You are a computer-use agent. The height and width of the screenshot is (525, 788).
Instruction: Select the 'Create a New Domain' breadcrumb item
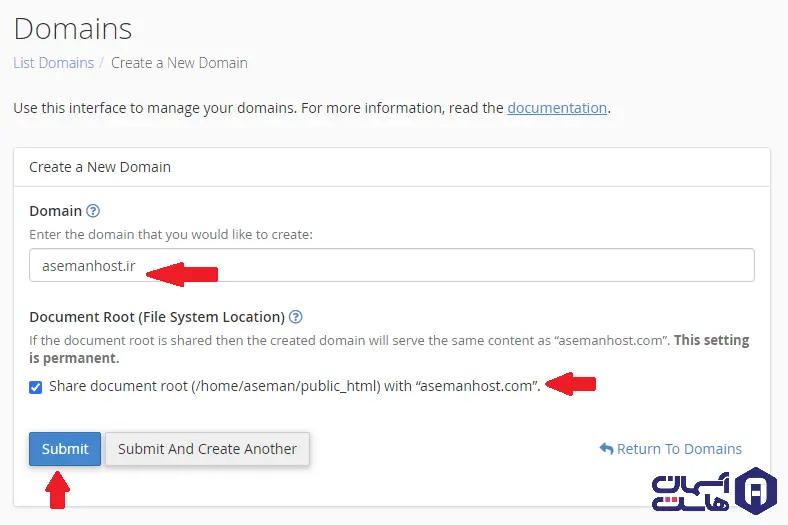179,63
